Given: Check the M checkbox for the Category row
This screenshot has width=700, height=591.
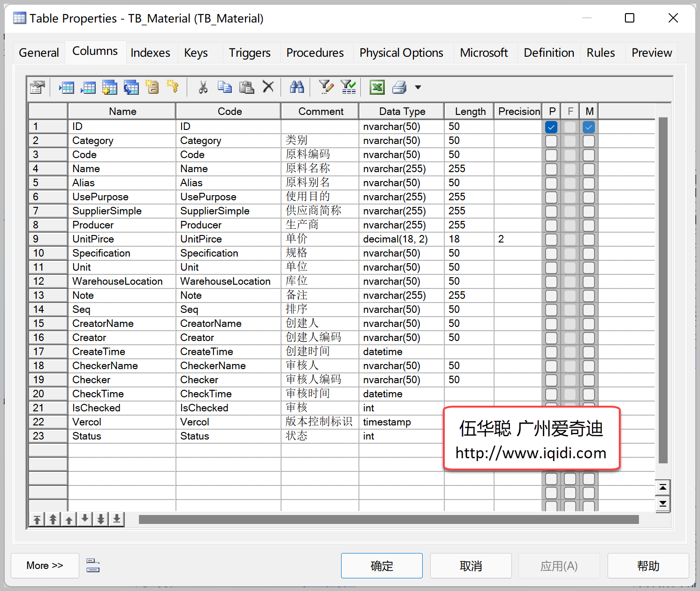Looking at the screenshot, I should 589,141.
